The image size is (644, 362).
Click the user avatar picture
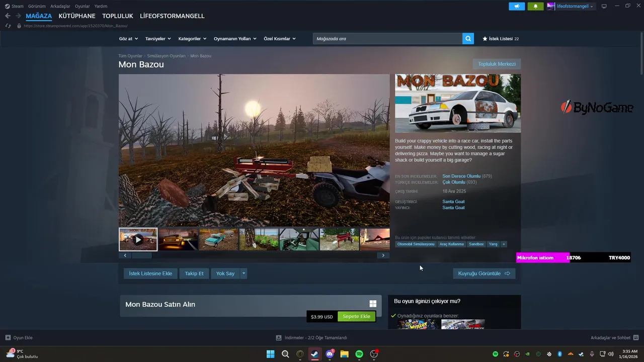[x=551, y=7]
